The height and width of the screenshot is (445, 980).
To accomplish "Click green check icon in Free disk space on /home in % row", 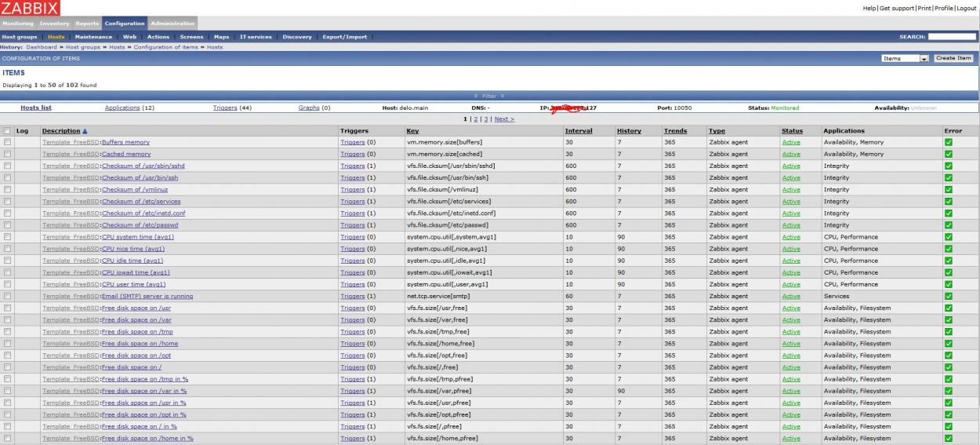I will [948, 438].
